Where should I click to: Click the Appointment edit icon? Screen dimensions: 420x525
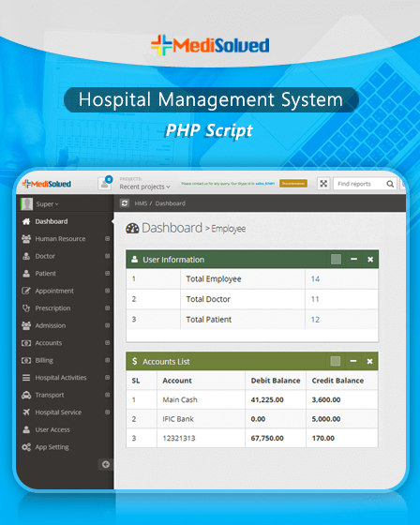(x=26, y=291)
